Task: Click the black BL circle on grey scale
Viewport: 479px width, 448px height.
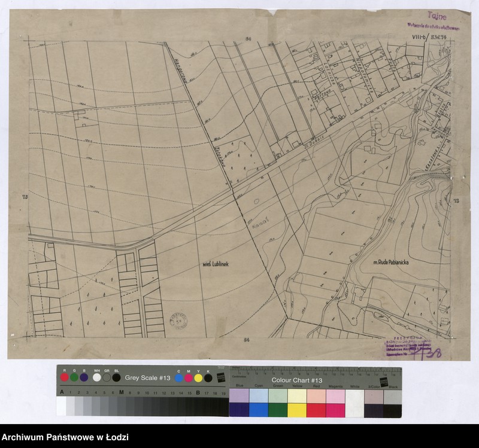Action: 116,377
